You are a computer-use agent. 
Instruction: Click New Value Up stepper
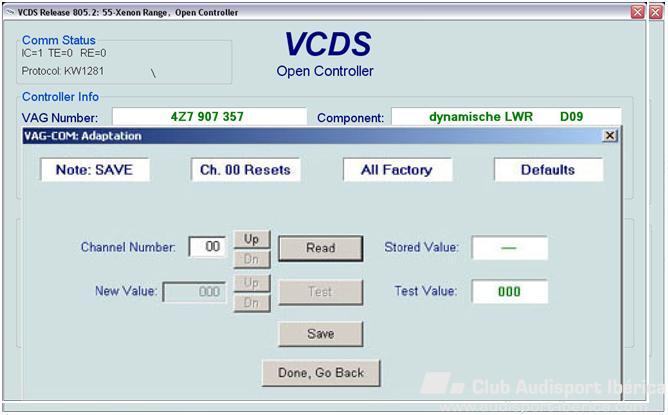click(252, 283)
